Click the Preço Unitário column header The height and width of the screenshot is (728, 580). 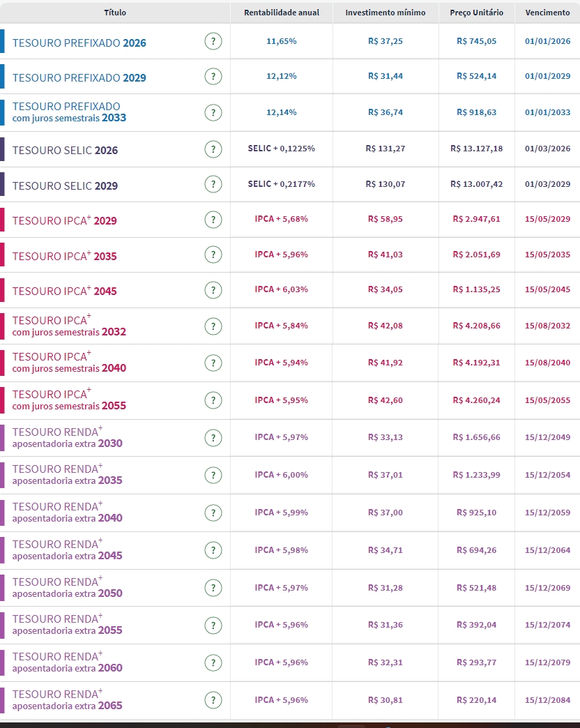477,13
